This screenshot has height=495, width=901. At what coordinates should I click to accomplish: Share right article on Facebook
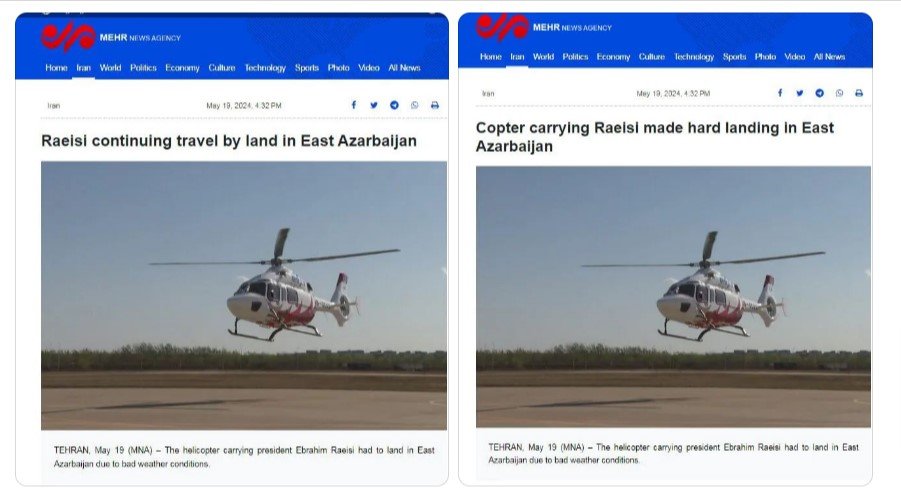(780, 93)
